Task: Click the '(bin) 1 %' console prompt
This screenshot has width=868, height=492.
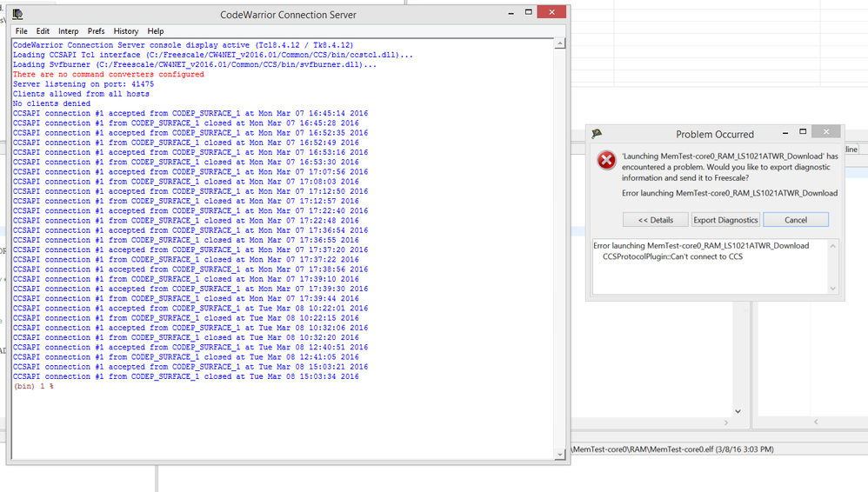Action: pyautogui.click(x=33, y=386)
